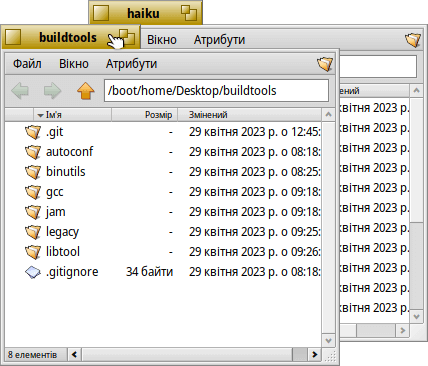428x366 pixels.
Task: Open the .git folder icon
Action: click(x=33, y=132)
